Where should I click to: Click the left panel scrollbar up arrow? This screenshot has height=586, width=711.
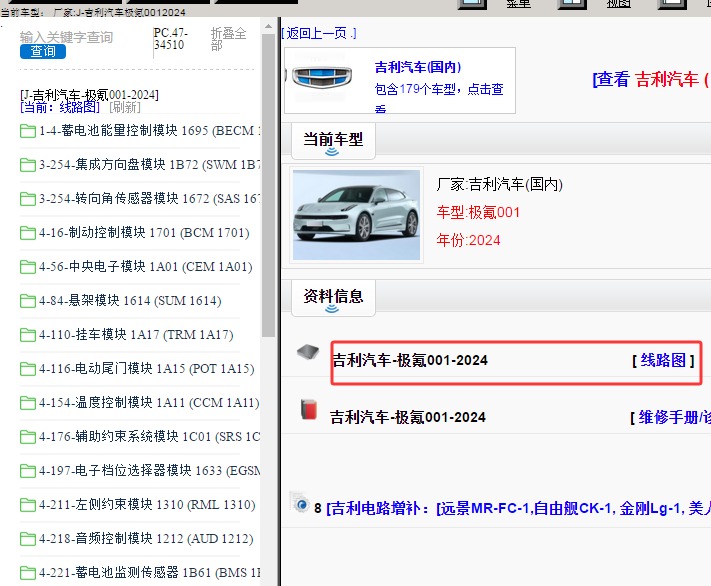point(268,26)
